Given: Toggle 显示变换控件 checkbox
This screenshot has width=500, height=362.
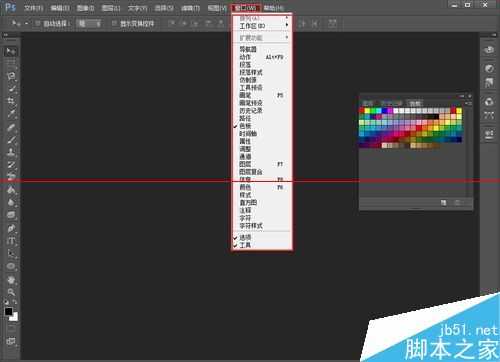Looking at the screenshot, I should (114, 23).
